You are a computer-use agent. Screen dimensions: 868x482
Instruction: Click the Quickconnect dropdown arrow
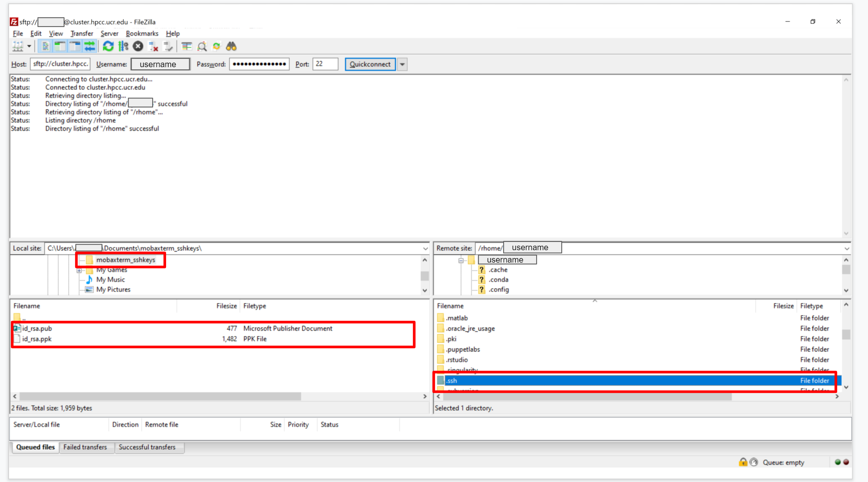click(x=403, y=64)
